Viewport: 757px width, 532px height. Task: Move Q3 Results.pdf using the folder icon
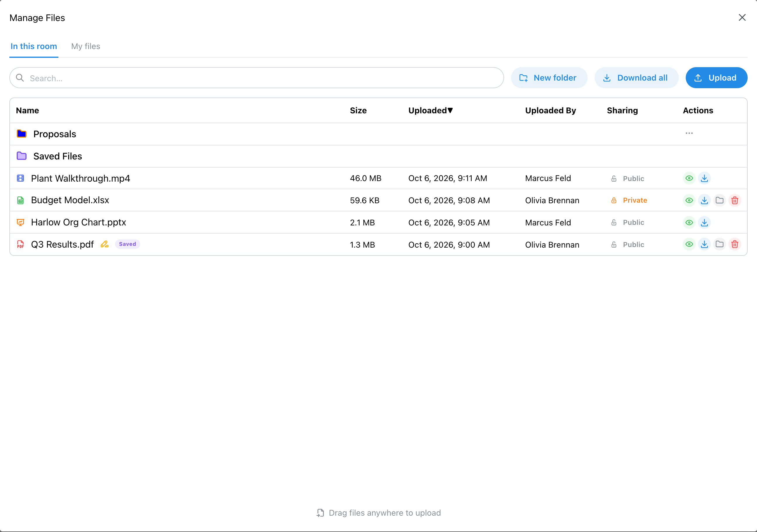(x=719, y=244)
